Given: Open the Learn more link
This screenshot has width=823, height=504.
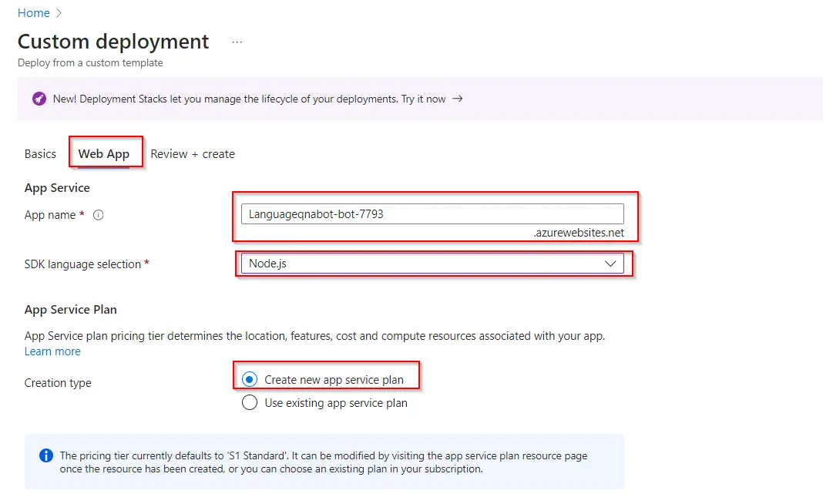Looking at the screenshot, I should [52, 351].
